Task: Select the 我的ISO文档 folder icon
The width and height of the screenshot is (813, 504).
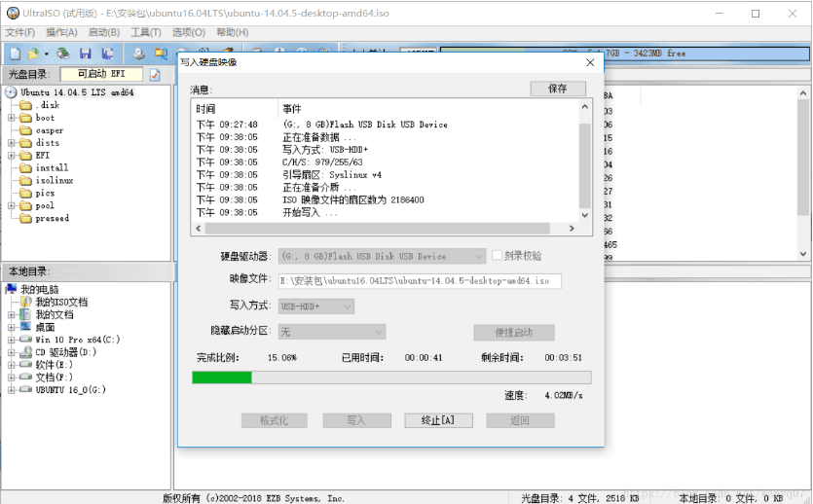Action: (x=26, y=302)
